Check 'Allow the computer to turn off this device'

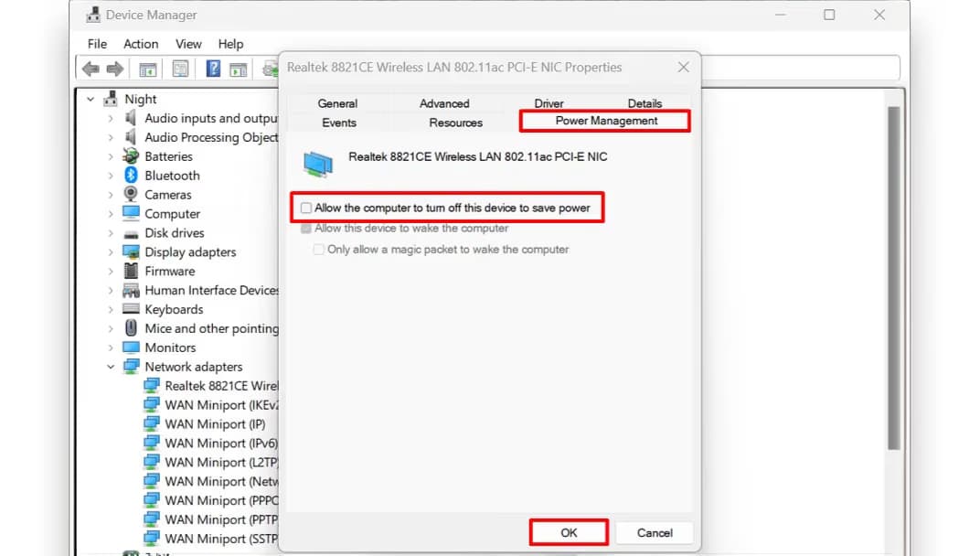306,208
